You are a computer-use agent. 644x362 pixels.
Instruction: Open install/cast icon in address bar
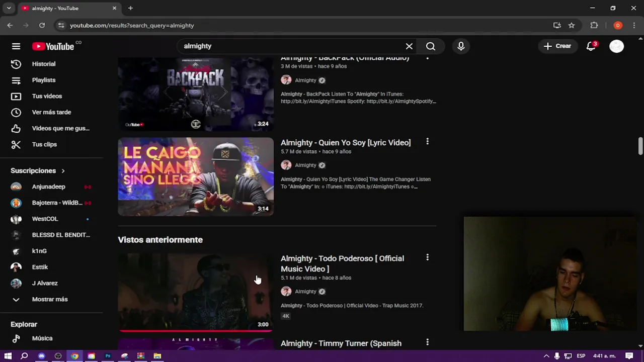coord(557,25)
